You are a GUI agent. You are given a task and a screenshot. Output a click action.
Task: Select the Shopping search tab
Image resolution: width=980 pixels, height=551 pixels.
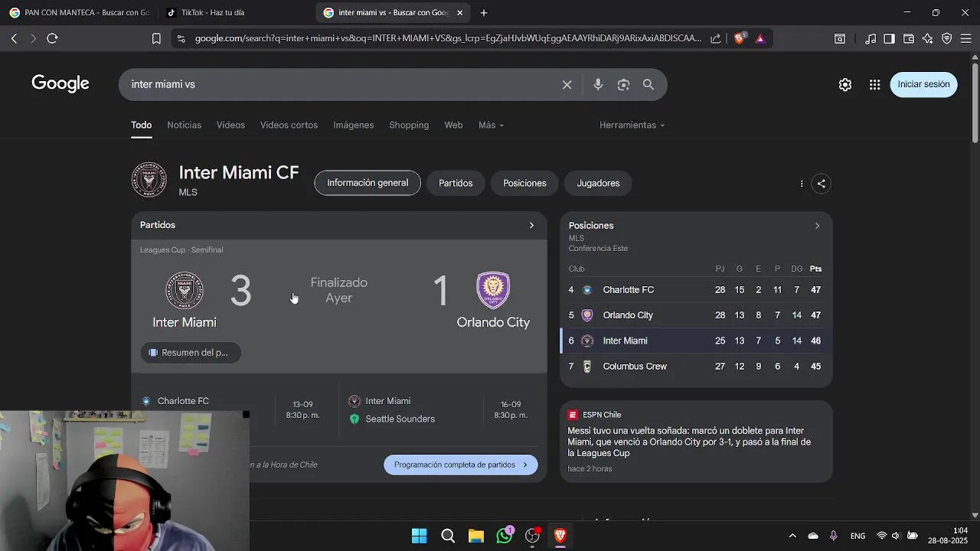[409, 125]
